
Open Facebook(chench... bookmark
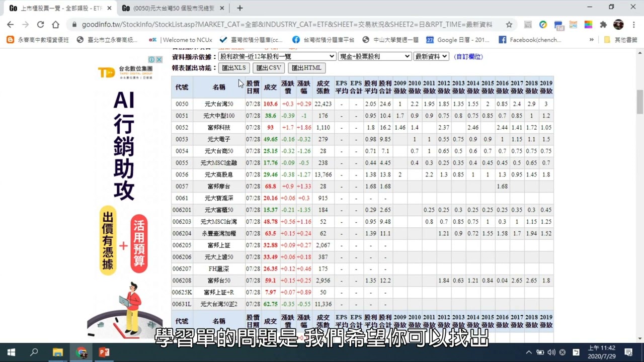coord(530,40)
